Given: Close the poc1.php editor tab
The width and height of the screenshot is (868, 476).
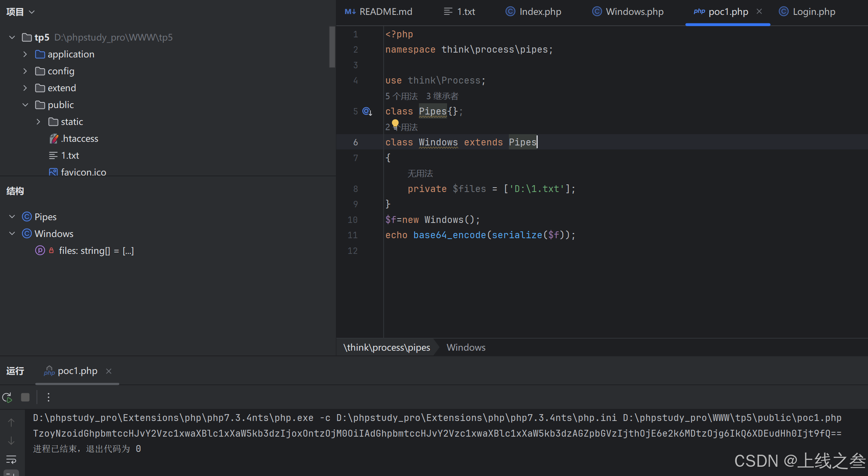Looking at the screenshot, I should [x=759, y=12].
